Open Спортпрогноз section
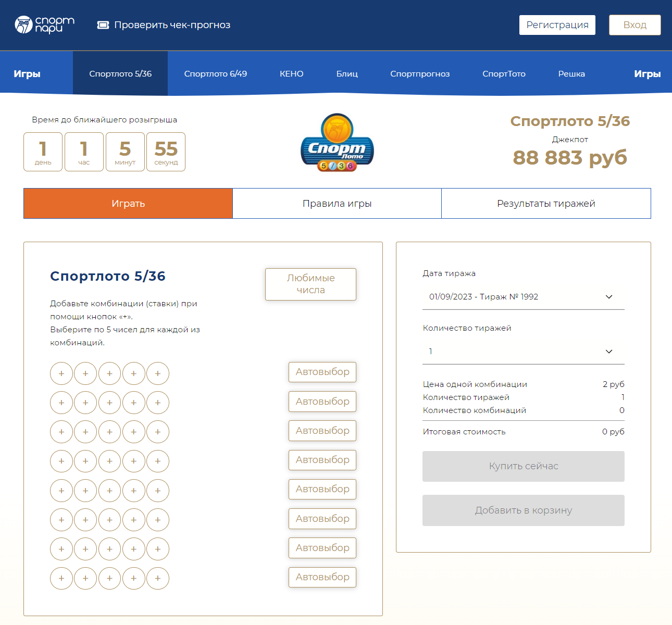The image size is (672, 625). tap(420, 73)
